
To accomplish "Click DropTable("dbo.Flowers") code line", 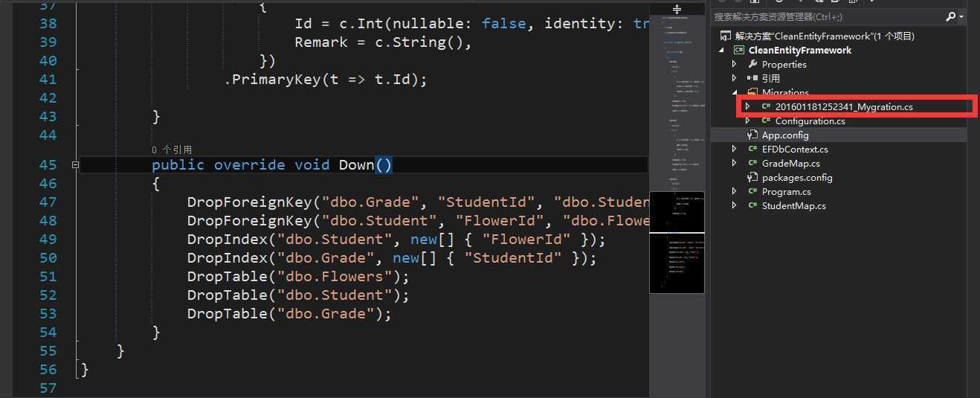I will coord(298,277).
